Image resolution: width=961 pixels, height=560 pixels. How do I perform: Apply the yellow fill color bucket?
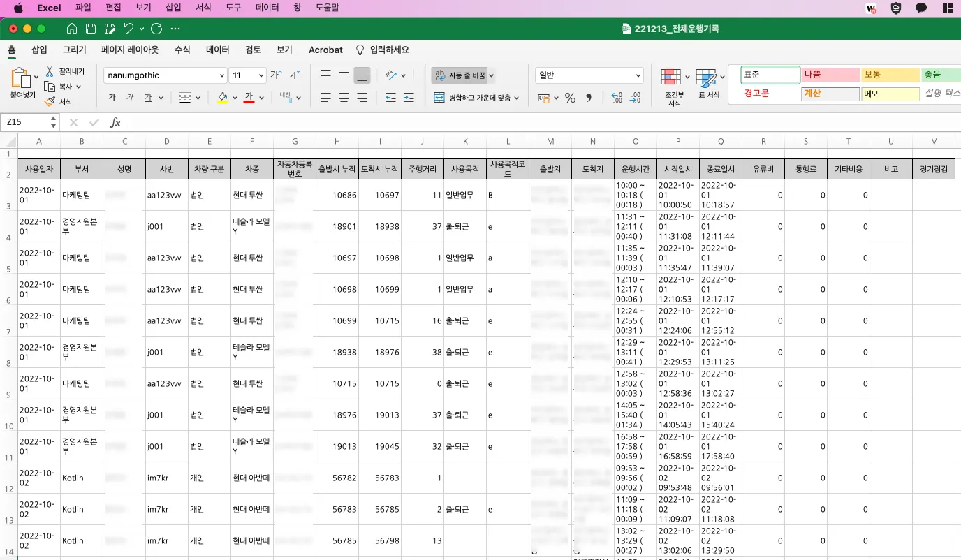tap(222, 98)
